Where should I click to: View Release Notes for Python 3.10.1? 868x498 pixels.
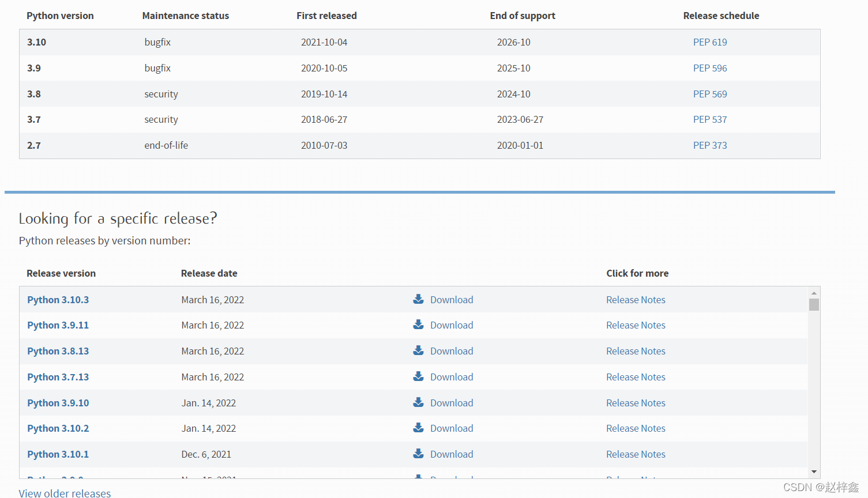[636, 454]
